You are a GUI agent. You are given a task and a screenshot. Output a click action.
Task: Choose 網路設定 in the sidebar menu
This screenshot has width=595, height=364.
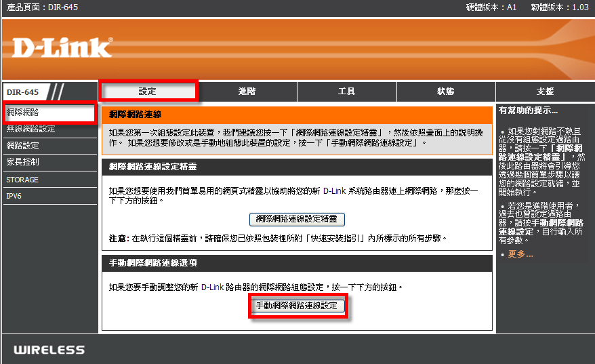coord(23,146)
